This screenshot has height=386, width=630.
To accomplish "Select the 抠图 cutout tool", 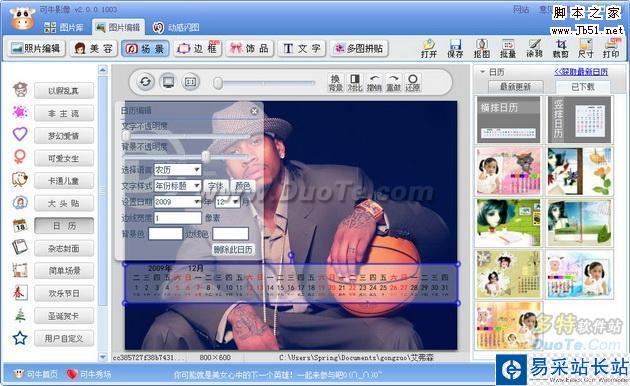I will coord(482,48).
